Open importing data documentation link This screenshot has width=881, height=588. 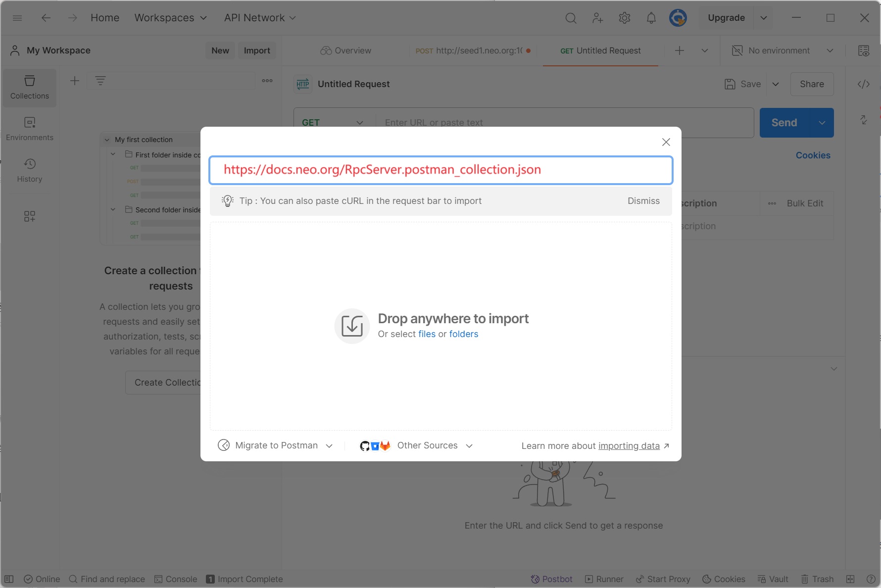point(629,446)
